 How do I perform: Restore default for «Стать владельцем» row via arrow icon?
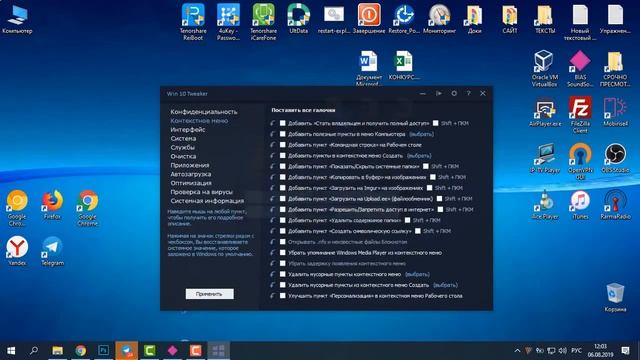273,123
